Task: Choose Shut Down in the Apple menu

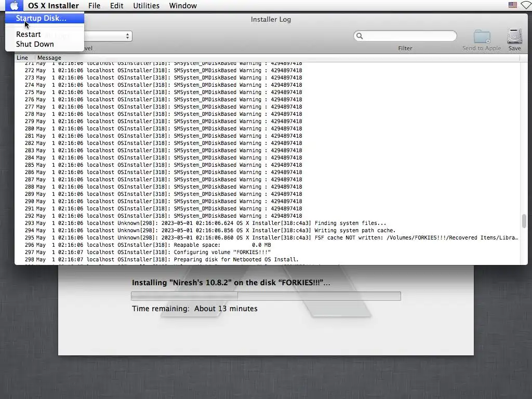Action: tap(45, 44)
